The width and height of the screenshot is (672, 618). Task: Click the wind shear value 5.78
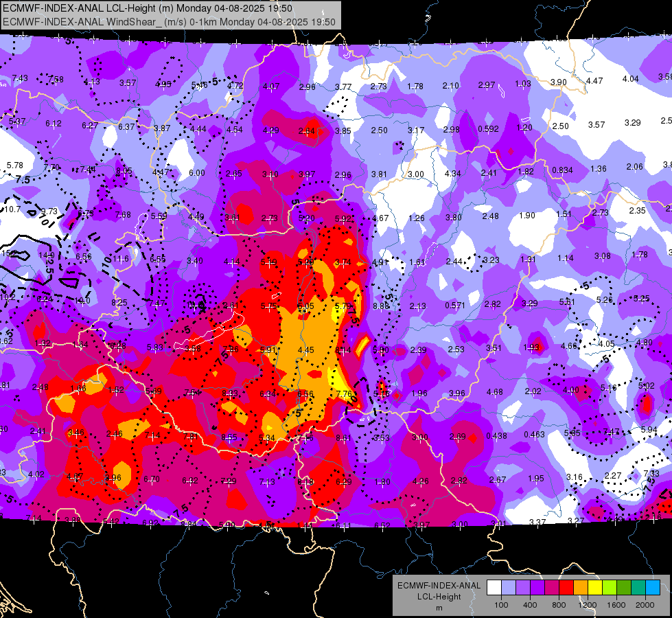point(14,165)
